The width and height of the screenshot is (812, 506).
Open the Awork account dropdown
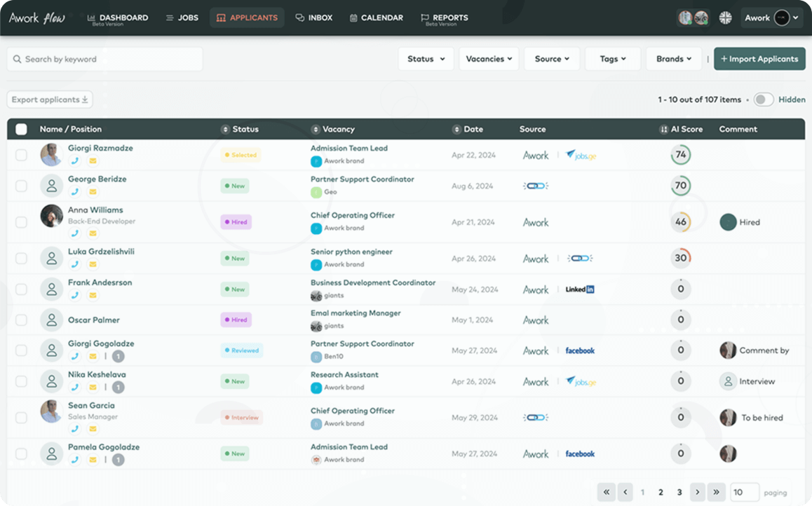(x=771, y=18)
